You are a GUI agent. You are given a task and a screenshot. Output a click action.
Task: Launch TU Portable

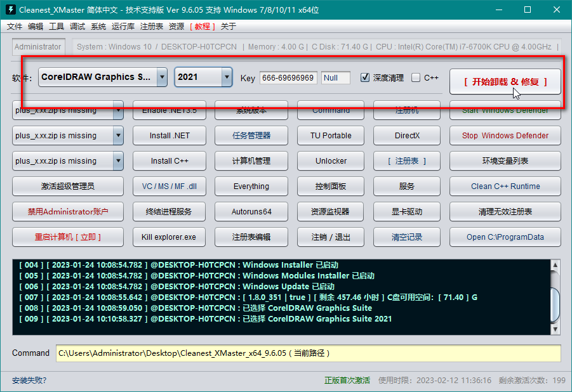(x=331, y=136)
